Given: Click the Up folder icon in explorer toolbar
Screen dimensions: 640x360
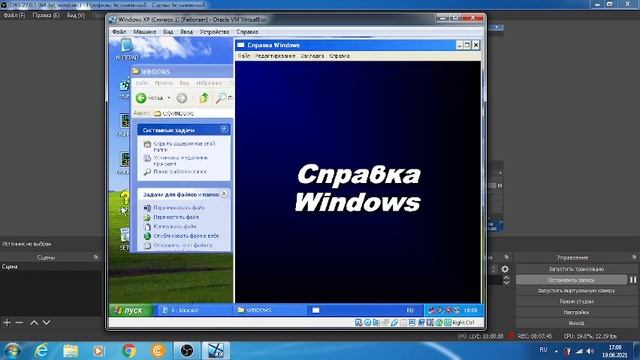Looking at the screenshot, I should click(203, 98).
